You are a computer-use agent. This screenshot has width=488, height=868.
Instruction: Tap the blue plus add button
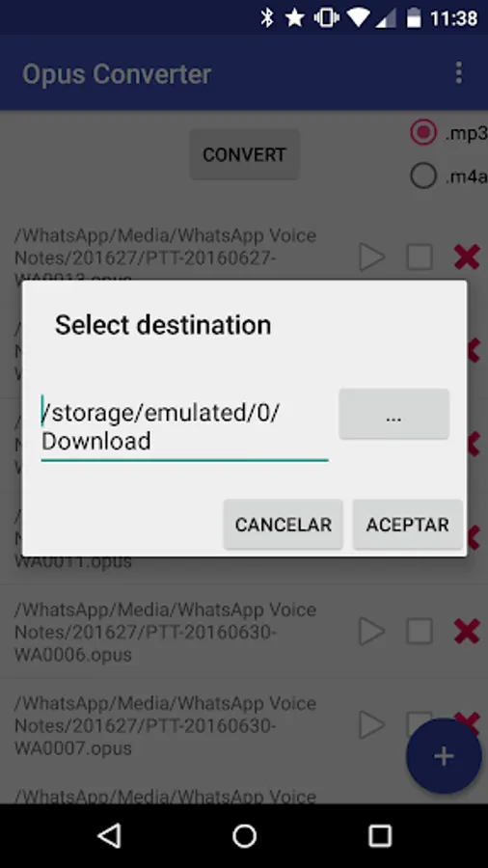pos(444,755)
